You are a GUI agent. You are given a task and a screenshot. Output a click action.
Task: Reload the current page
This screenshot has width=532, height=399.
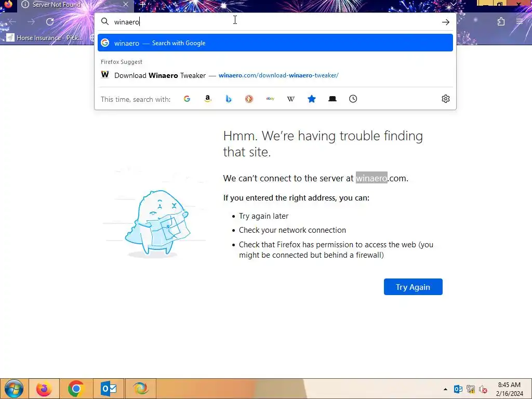coord(50,22)
